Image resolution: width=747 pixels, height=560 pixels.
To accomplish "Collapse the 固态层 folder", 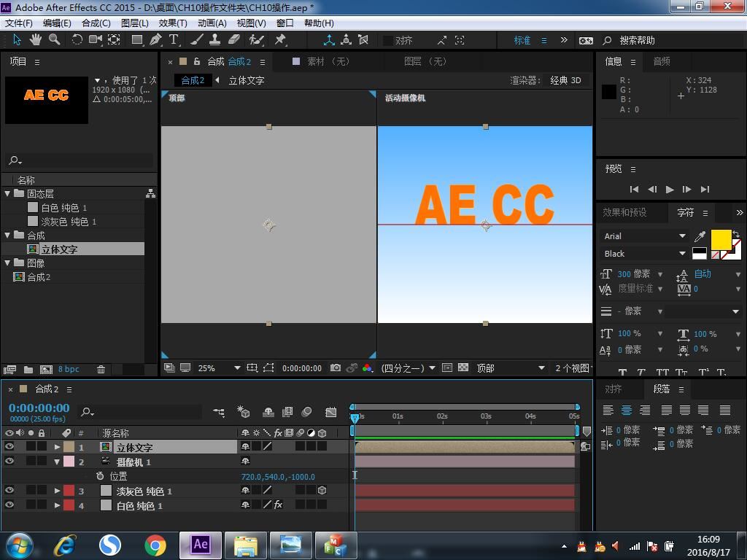I will (7, 193).
